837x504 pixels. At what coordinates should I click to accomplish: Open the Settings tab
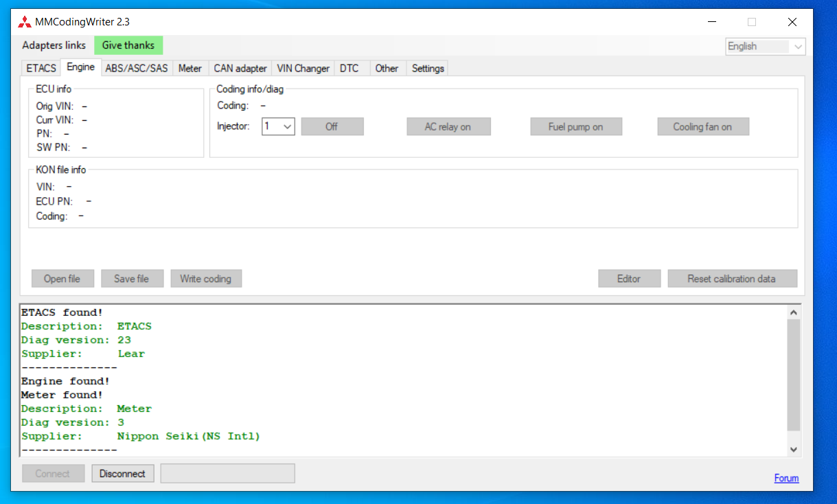428,68
